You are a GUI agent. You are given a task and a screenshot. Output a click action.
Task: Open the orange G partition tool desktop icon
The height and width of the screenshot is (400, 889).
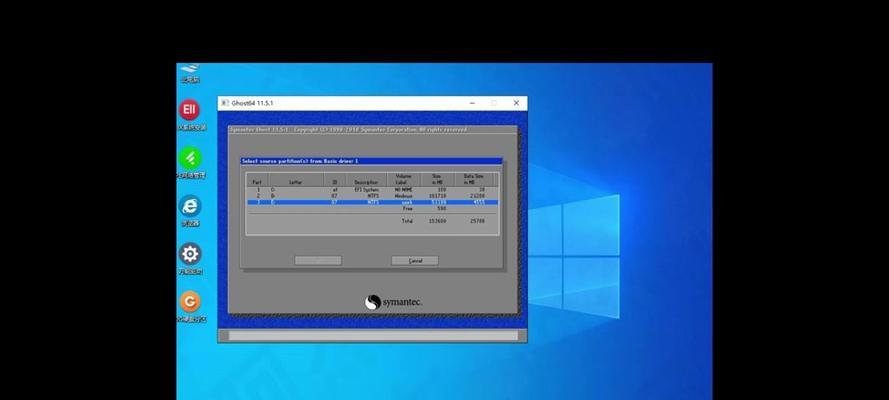(x=189, y=301)
